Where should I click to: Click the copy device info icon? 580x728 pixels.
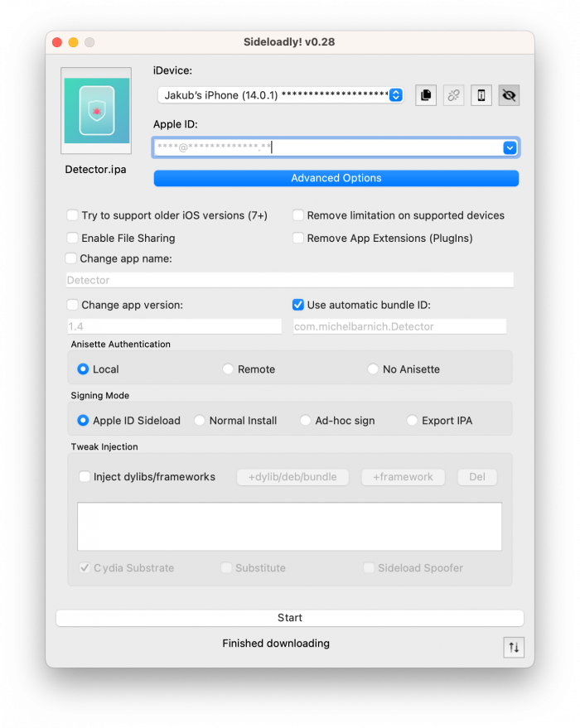[425, 95]
